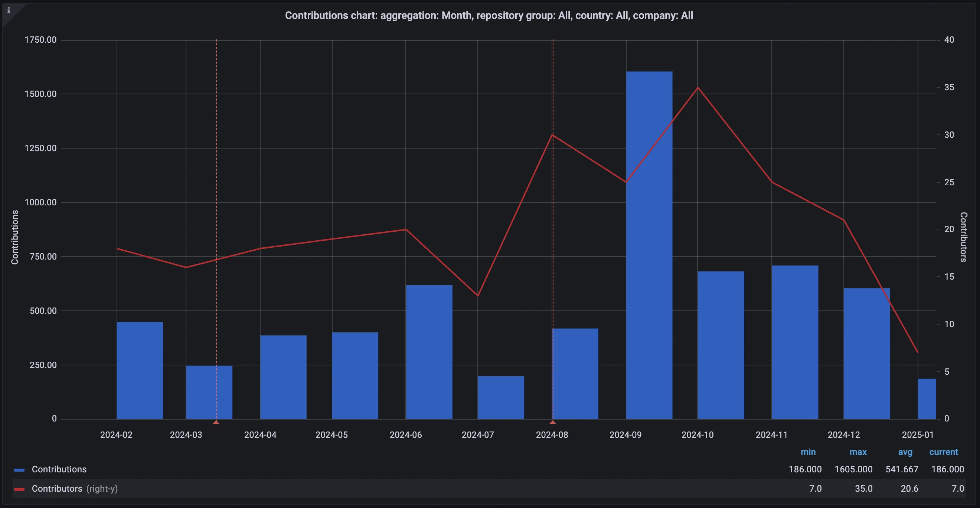Click annotation marker near 2024-08

(553, 422)
